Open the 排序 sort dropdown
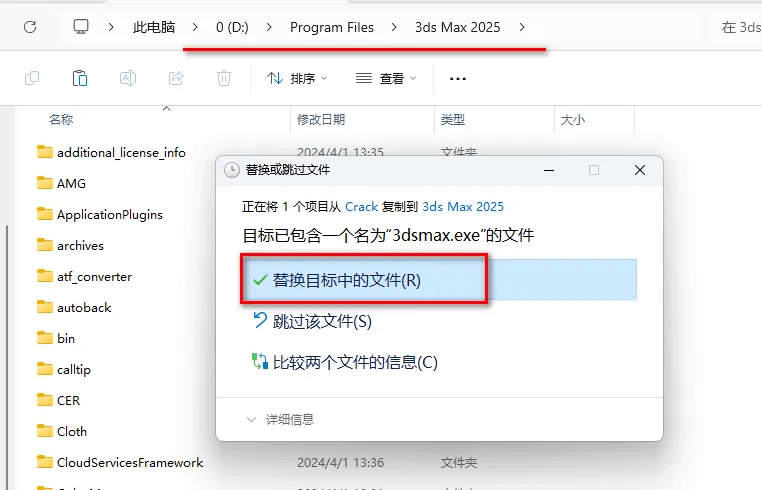Viewport: 762px width, 490px height. coord(297,78)
